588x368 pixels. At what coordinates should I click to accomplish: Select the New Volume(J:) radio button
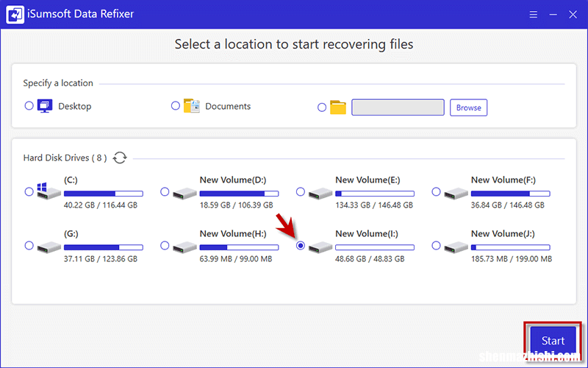click(436, 246)
